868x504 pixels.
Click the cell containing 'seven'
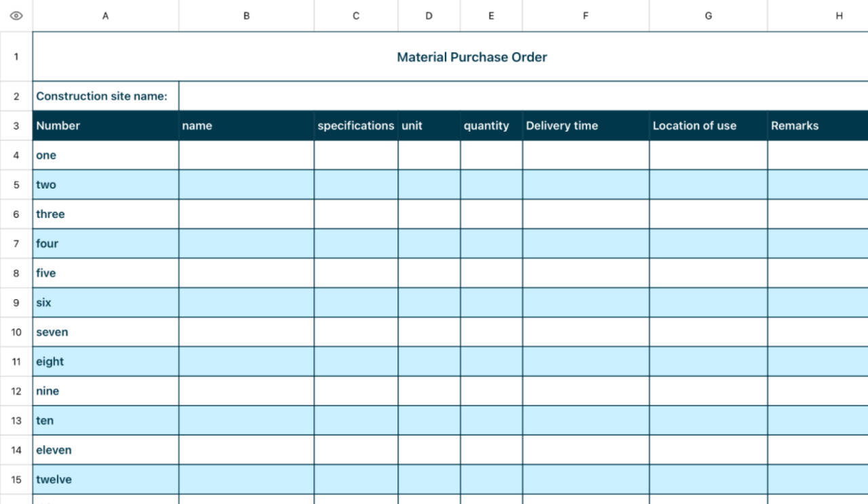[x=106, y=332]
